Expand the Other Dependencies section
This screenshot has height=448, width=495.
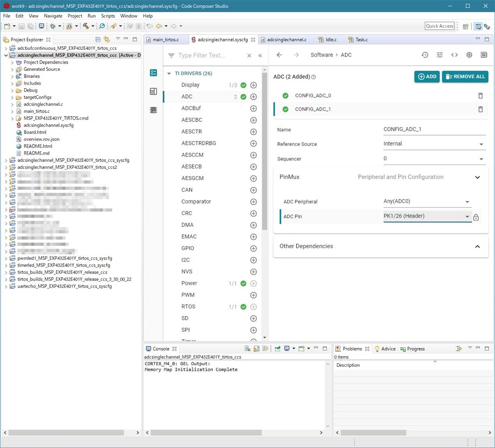coord(477,247)
